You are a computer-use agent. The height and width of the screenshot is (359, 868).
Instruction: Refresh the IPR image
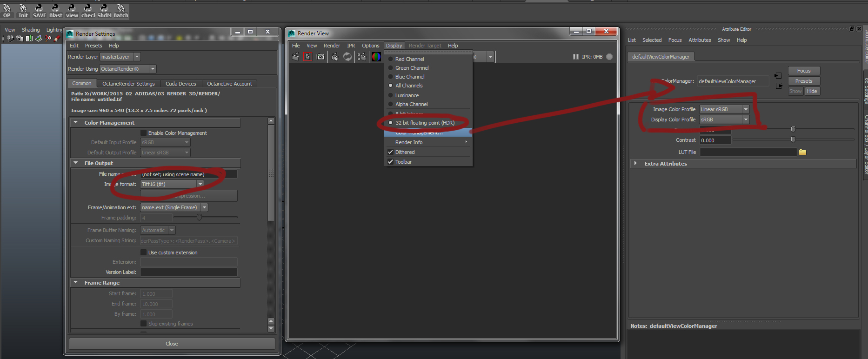click(x=347, y=57)
